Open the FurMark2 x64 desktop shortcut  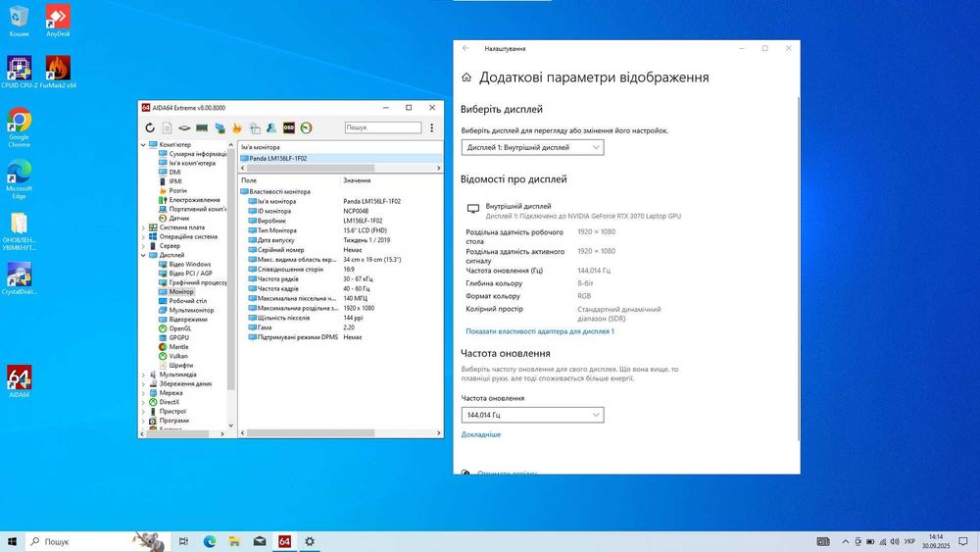58,72
